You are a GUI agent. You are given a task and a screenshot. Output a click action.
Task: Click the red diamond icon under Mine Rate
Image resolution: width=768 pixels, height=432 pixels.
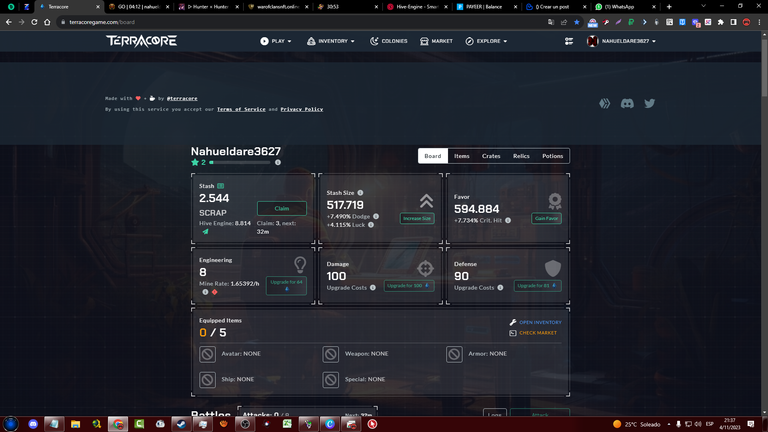click(215, 292)
